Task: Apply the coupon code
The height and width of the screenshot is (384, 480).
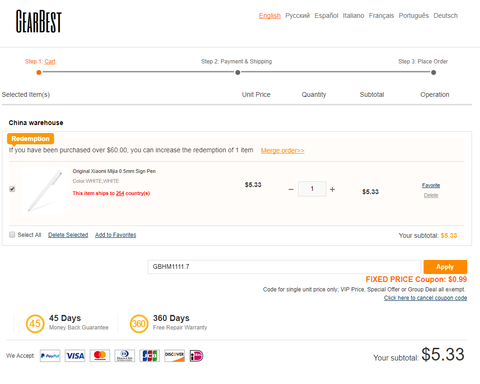Action: pos(445,267)
